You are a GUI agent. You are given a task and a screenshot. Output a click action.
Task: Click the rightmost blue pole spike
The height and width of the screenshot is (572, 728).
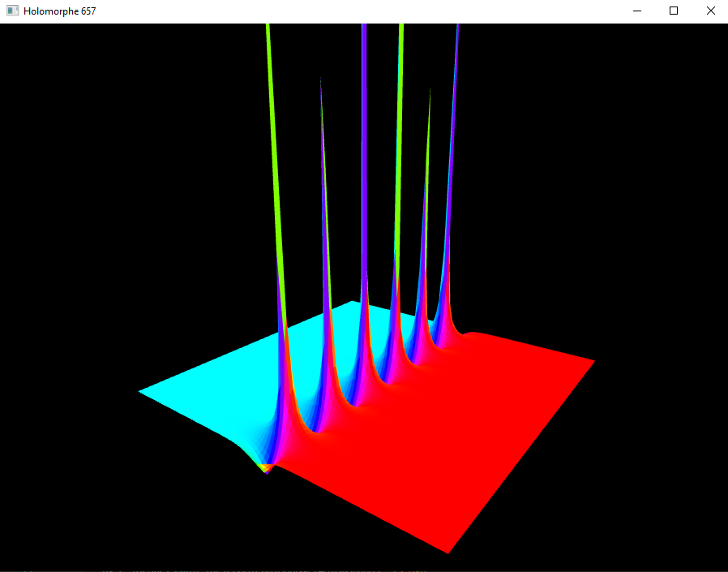(x=457, y=122)
